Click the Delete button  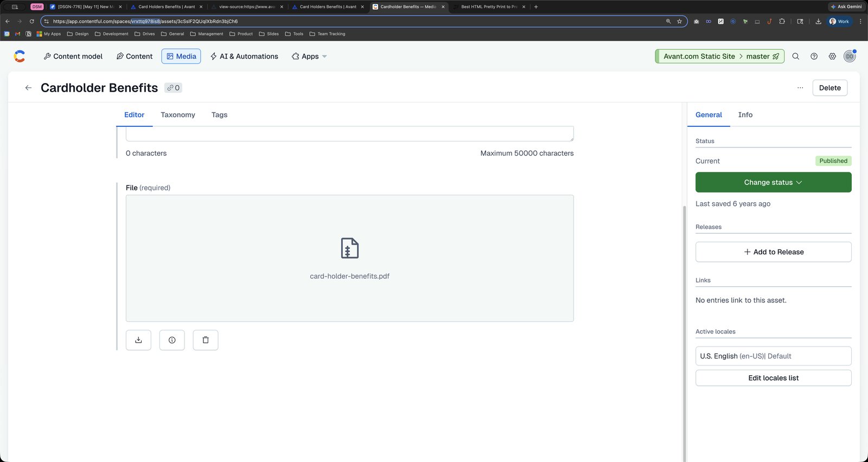coord(830,88)
